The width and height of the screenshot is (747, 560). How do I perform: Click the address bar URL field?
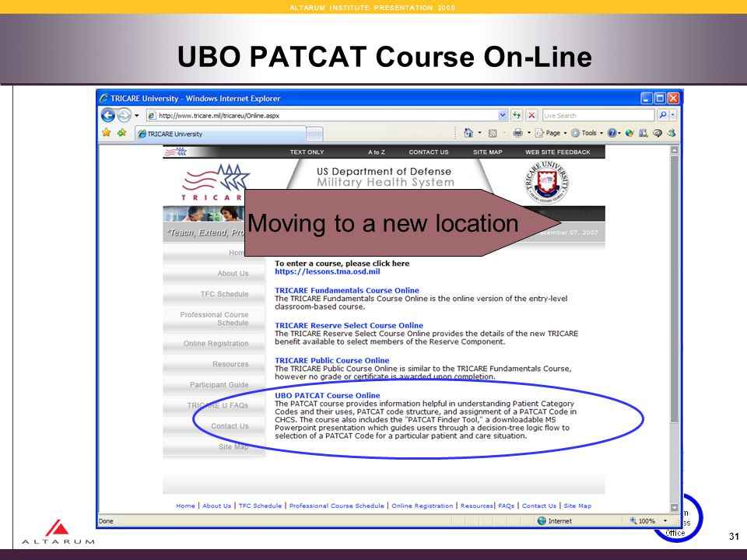[x=322, y=115]
